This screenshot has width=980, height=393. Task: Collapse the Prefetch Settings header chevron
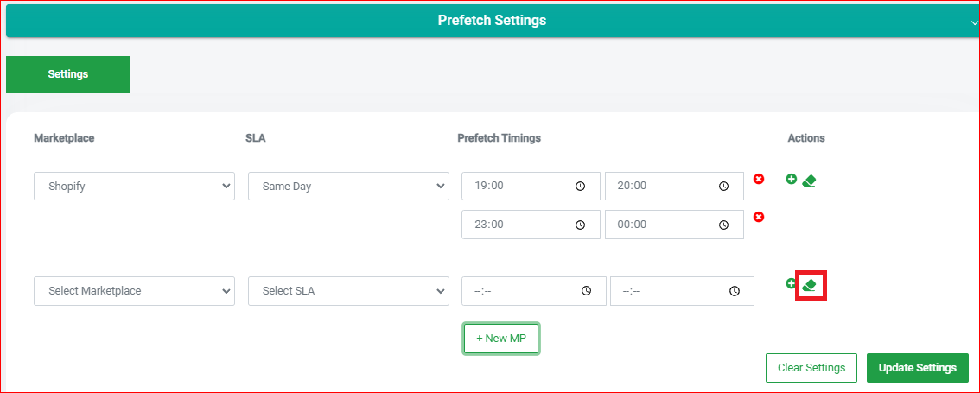[976, 22]
